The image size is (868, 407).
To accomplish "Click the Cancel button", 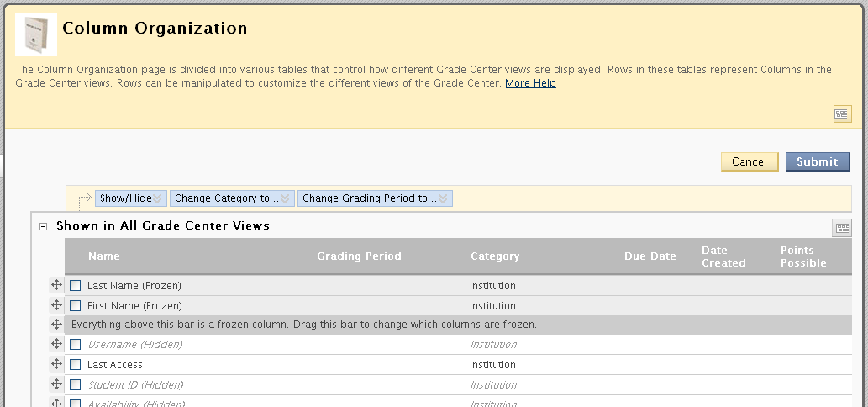I will [750, 161].
